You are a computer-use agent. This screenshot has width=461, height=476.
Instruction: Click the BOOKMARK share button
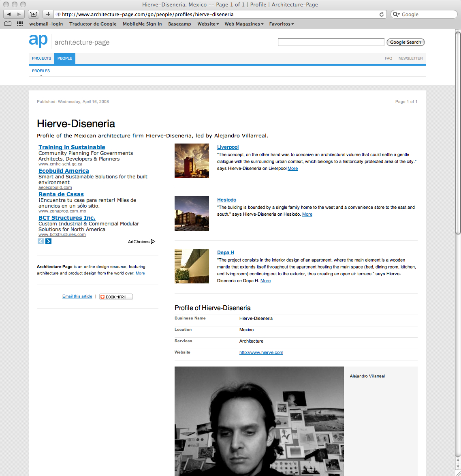(116, 297)
